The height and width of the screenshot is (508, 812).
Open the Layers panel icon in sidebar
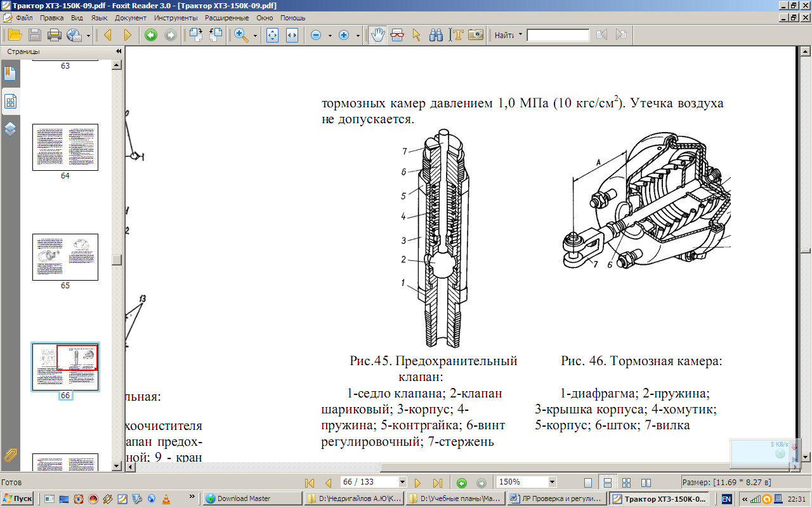click(10, 130)
